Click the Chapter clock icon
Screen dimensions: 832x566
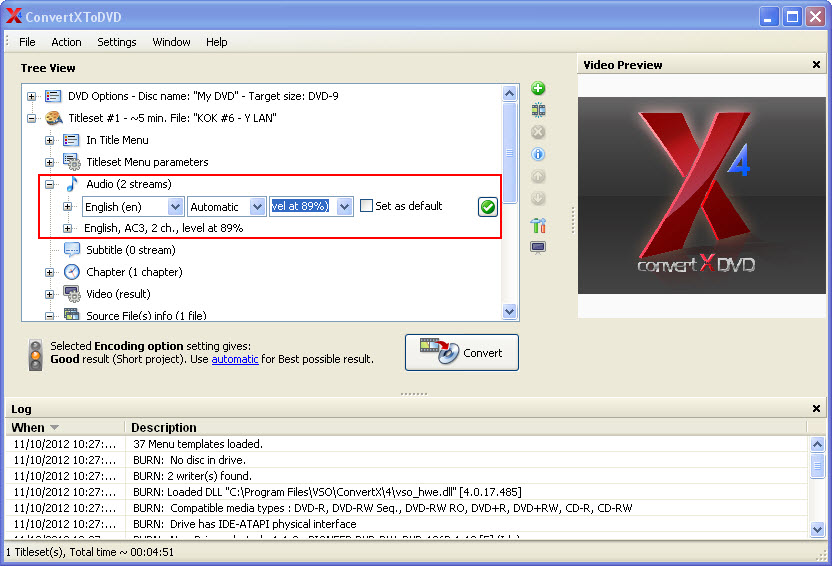(72, 272)
